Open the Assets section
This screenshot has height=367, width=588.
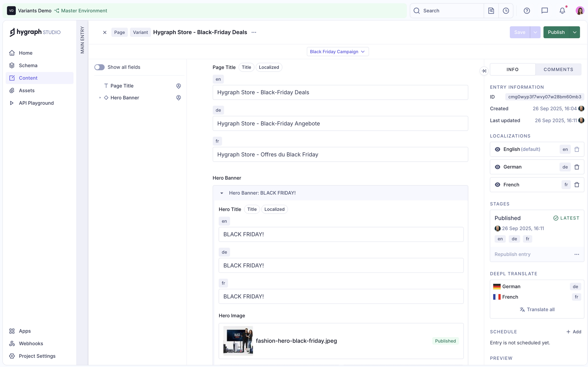click(26, 90)
